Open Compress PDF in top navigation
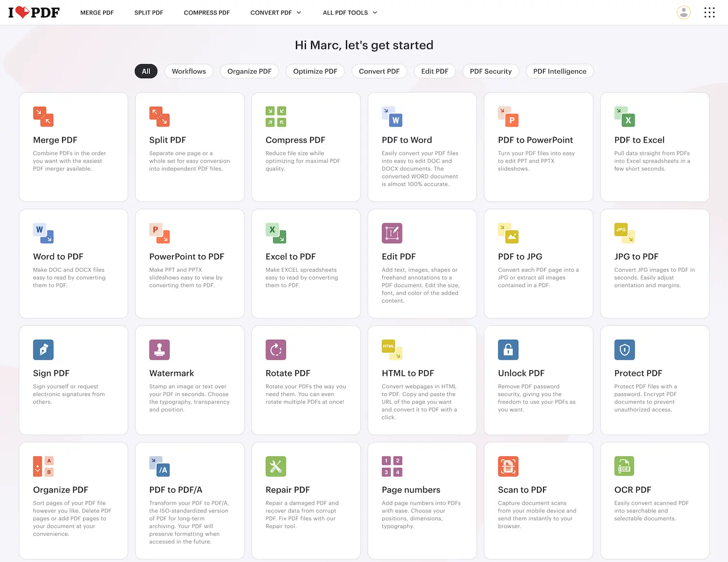728x562 pixels. pyautogui.click(x=207, y=13)
